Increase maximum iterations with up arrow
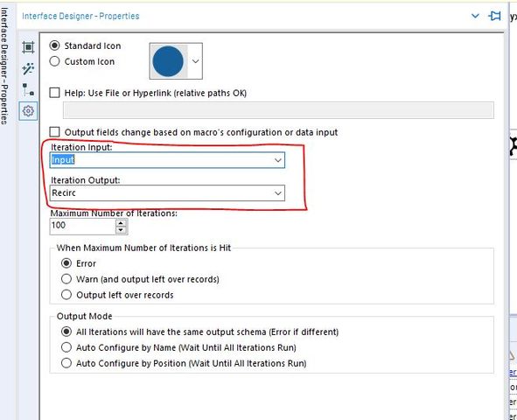 pos(121,222)
